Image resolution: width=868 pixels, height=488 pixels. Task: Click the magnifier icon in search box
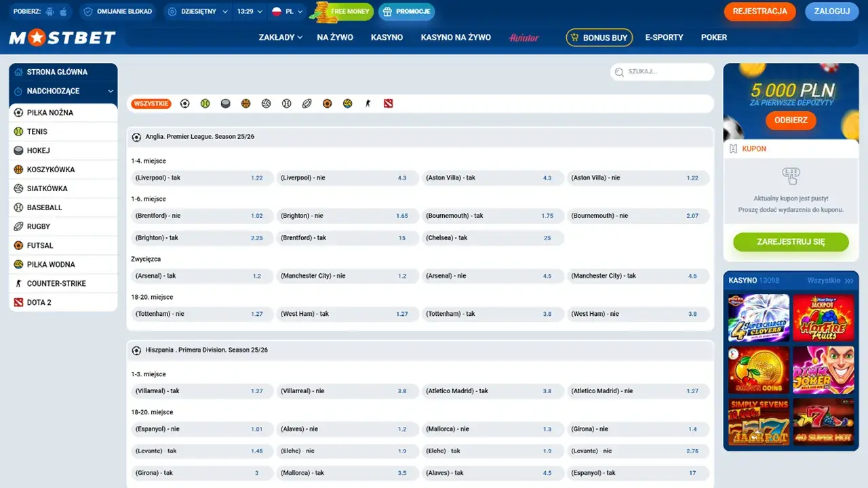tap(619, 72)
